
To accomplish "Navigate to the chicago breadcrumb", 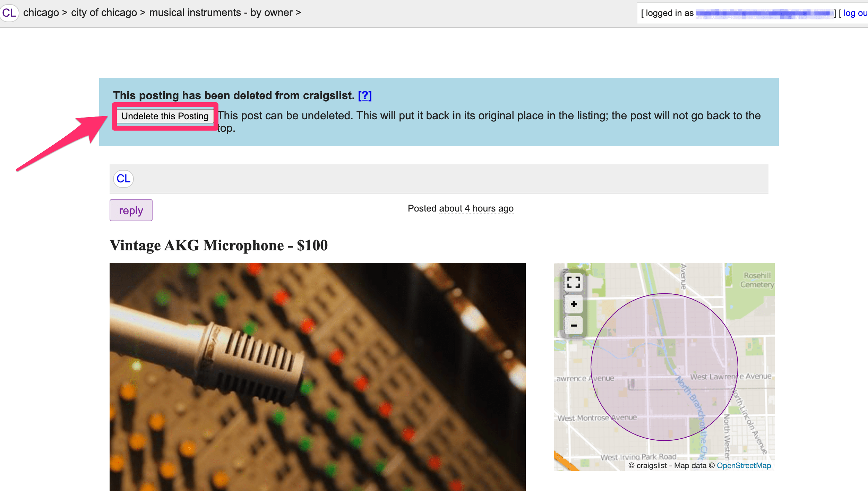I will pos(41,12).
